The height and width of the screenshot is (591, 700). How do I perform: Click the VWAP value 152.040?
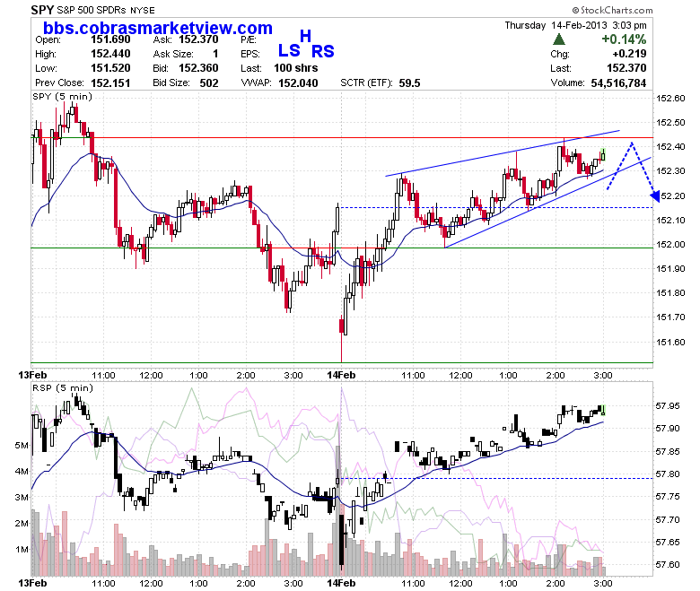click(x=298, y=83)
